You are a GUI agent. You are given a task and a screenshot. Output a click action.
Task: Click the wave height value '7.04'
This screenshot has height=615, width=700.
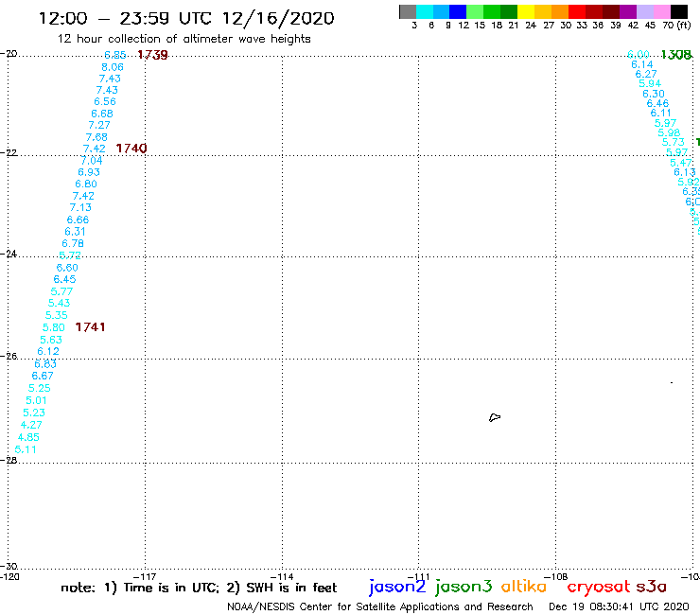(x=91, y=161)
